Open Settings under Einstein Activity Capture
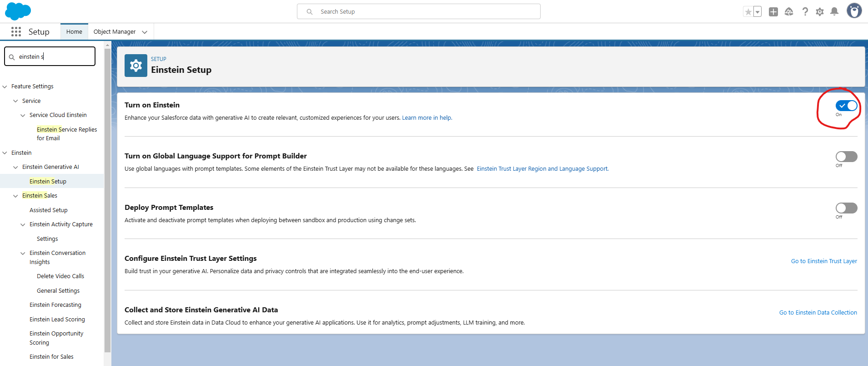The height and width of the screenshot is (366, 868). 47,239
